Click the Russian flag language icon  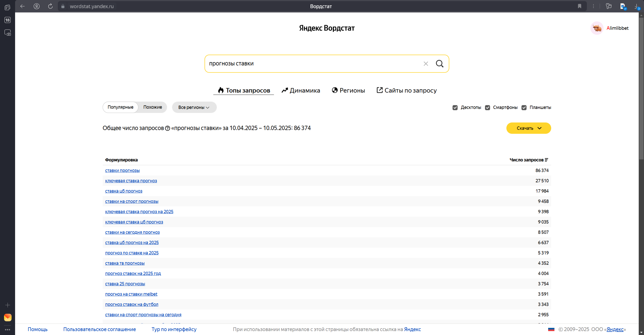[x=551, y=329]
